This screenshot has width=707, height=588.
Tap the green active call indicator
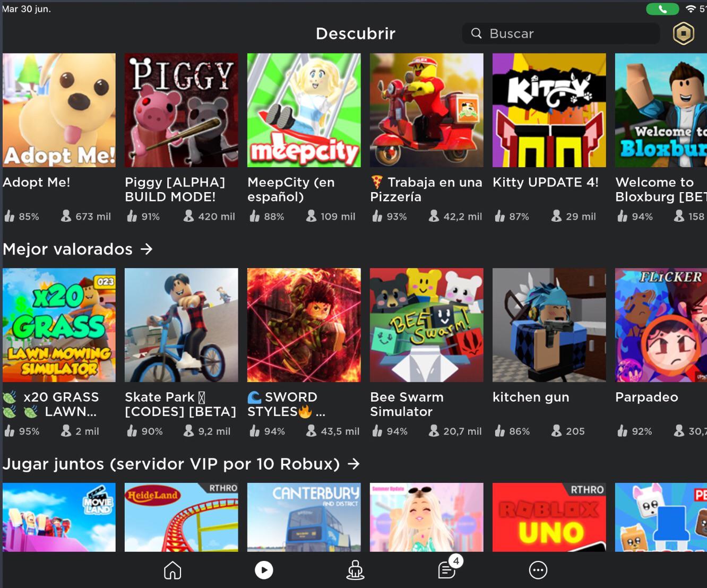(662, 9)
